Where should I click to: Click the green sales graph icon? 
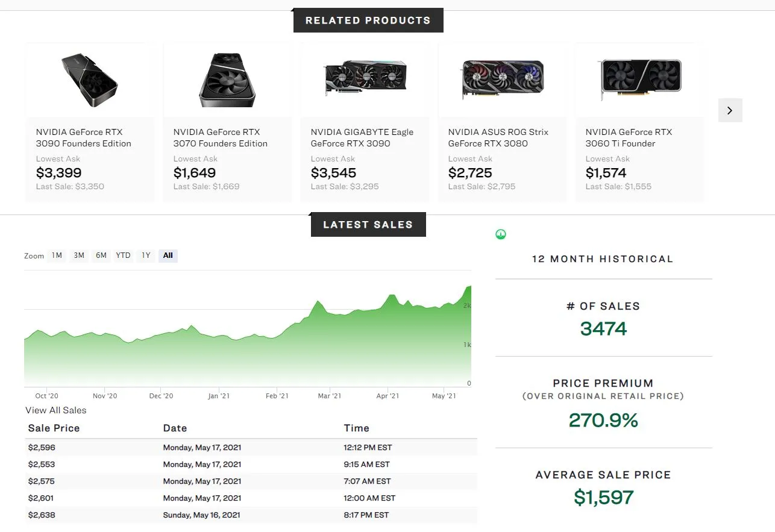click(x=501, y=234)
